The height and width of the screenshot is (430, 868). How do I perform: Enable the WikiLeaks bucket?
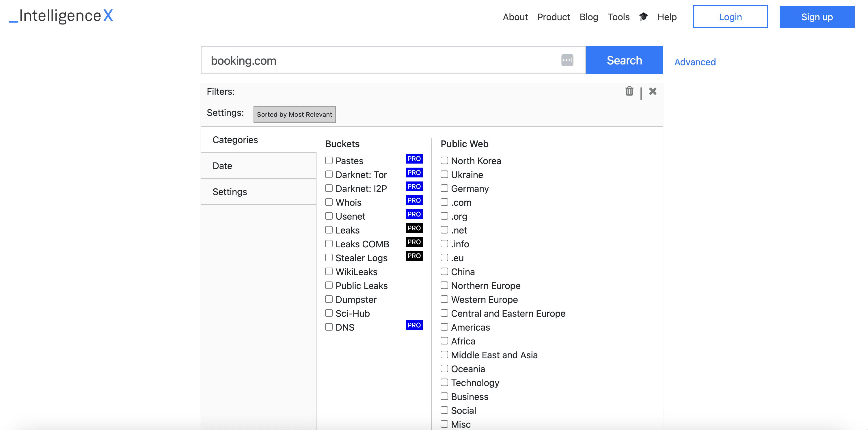[x=329, y=271]
